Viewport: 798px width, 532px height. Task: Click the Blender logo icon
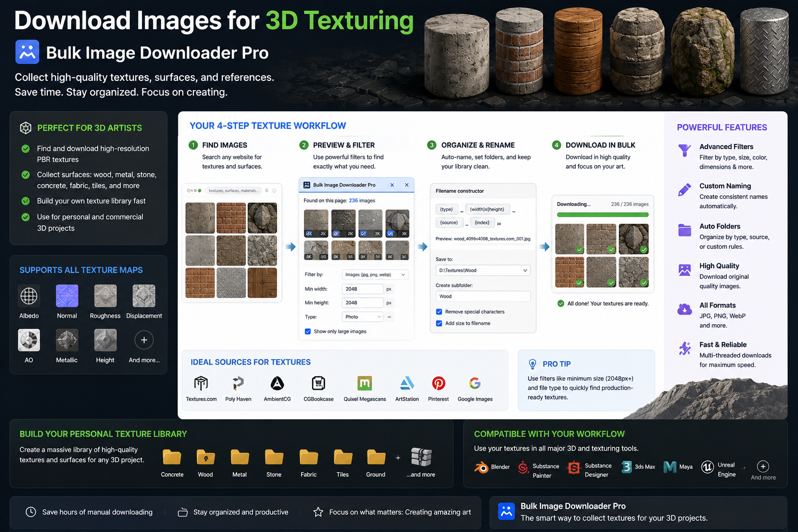tap(481, 467)
